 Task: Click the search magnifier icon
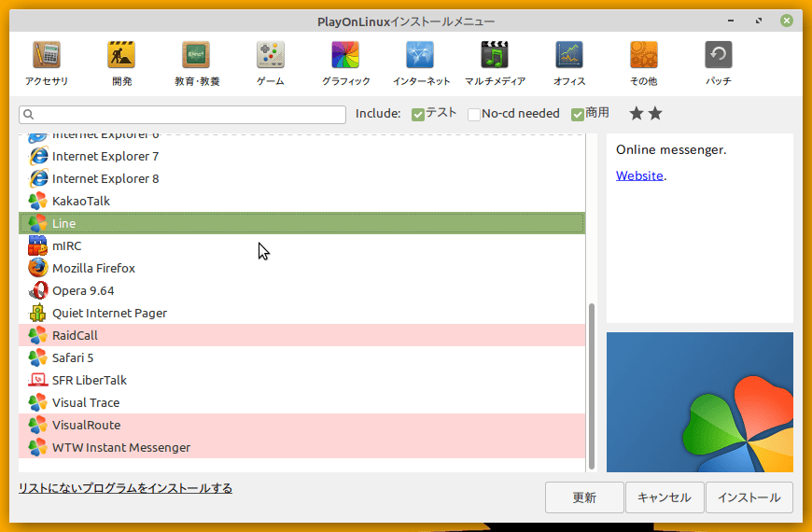[29, 115]
